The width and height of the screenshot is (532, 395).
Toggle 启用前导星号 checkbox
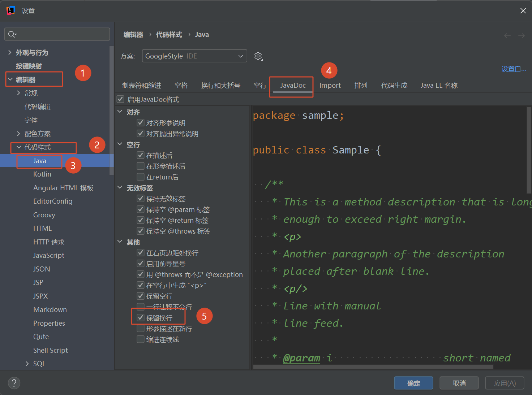coord(141,264)
